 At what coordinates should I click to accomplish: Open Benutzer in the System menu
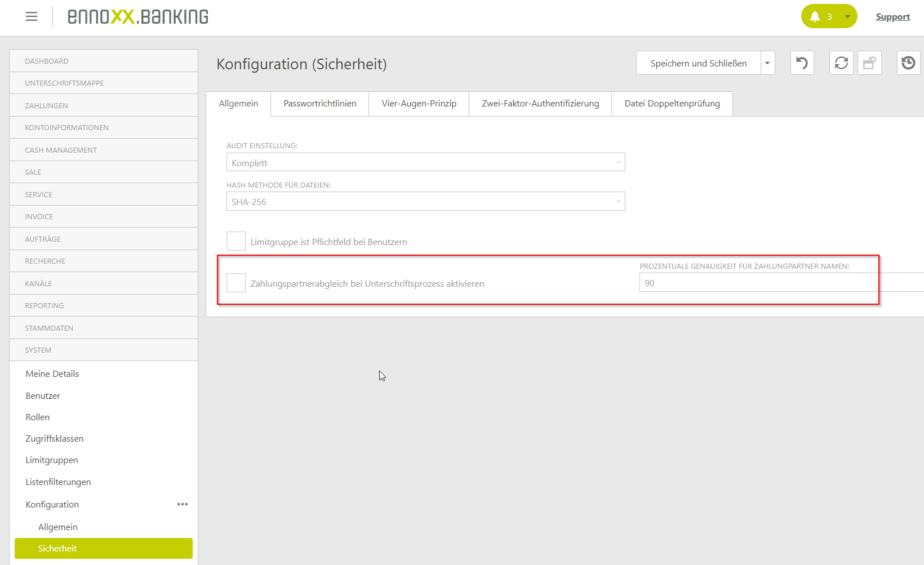[x=43, y=395]
